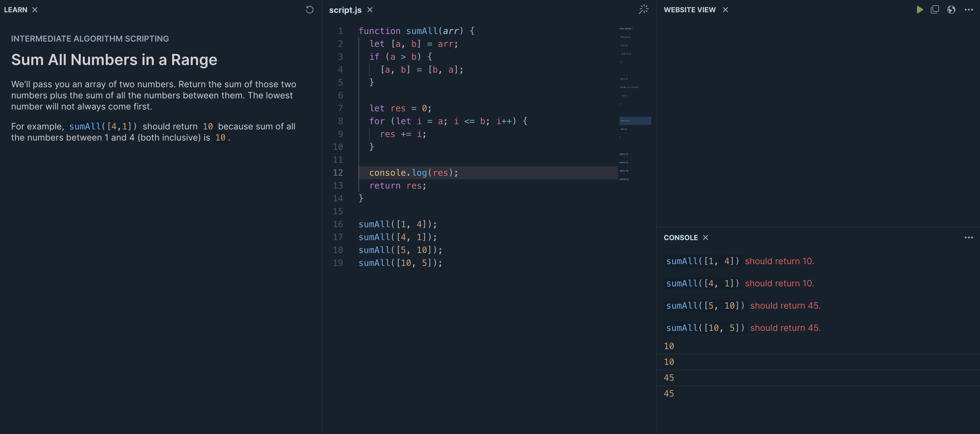Close the LEARN panel
Viewport: 980px width, 434px height.
[35, 9]
